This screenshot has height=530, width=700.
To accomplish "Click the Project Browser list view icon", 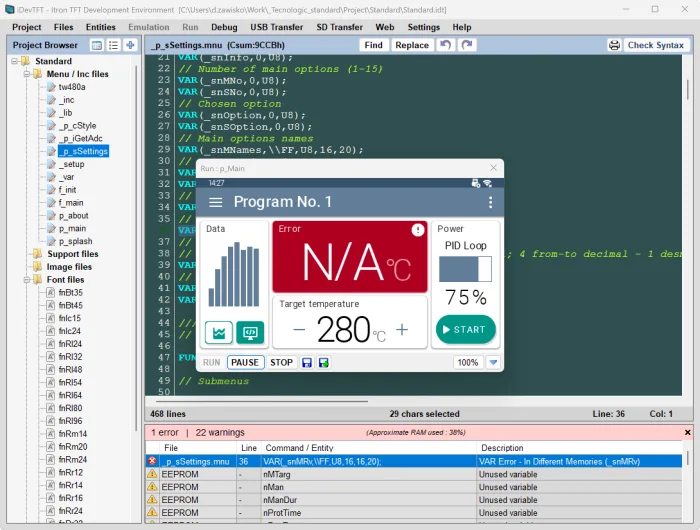I will [x=113, y=45].
